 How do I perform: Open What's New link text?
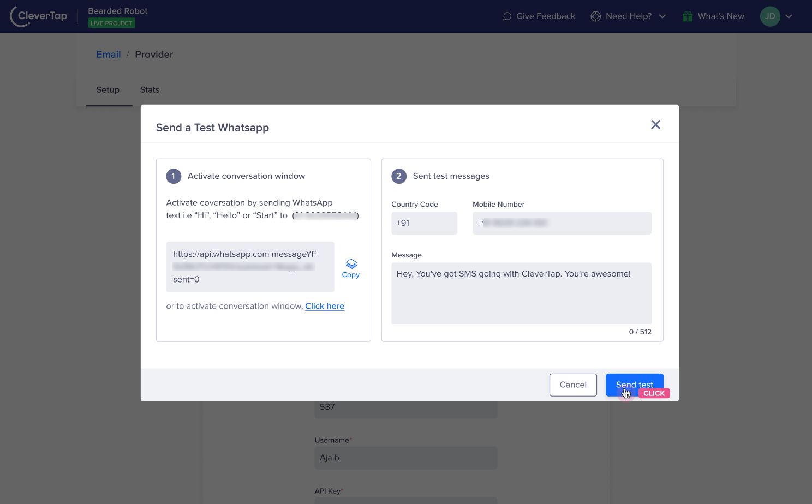[721, 16]
